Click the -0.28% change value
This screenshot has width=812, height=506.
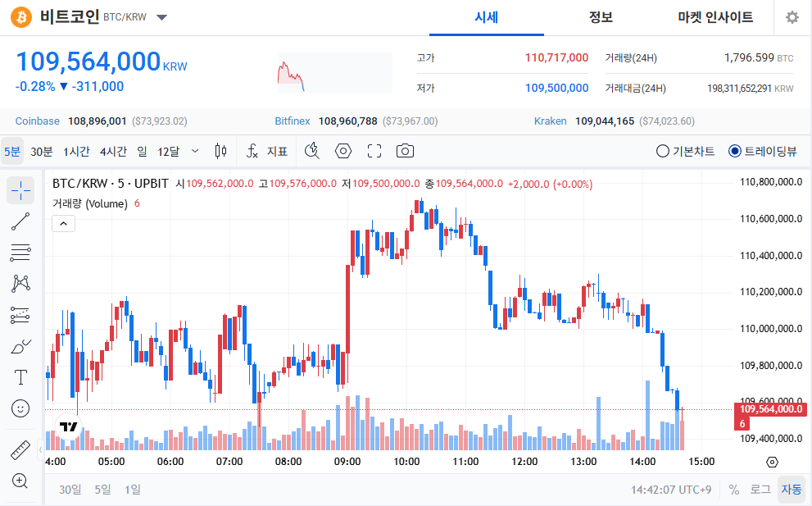35,86
